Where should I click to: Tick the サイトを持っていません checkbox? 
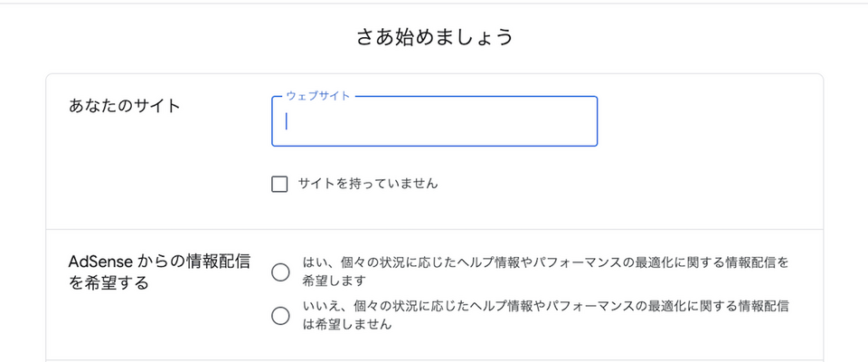pos(279,185)
